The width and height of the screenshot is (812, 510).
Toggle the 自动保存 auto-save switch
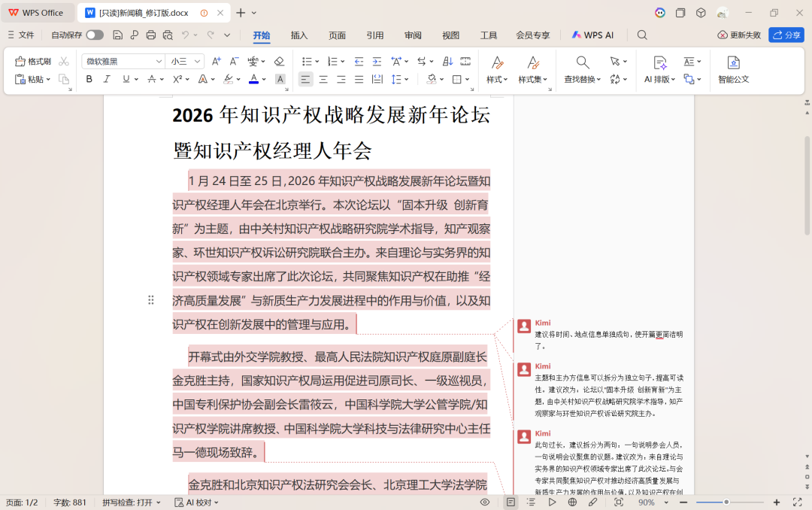(95, 35)
